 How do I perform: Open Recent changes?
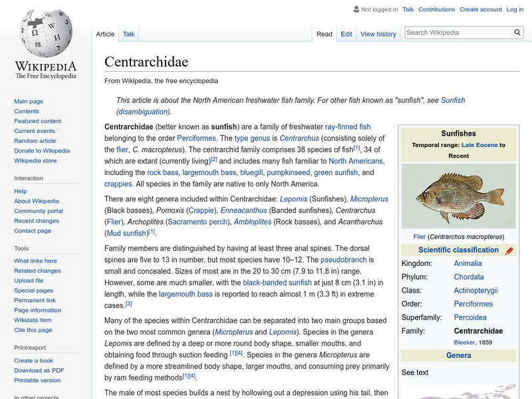[37, 221]
